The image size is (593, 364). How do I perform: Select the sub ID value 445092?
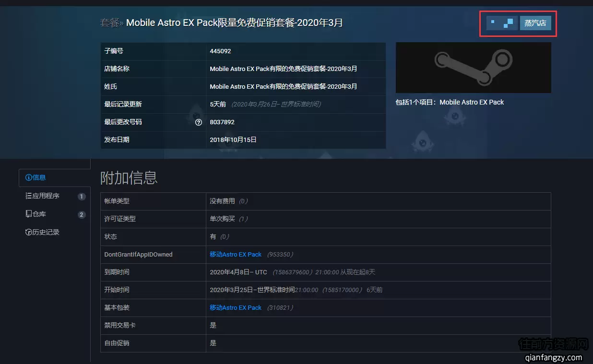click(220, 51)
